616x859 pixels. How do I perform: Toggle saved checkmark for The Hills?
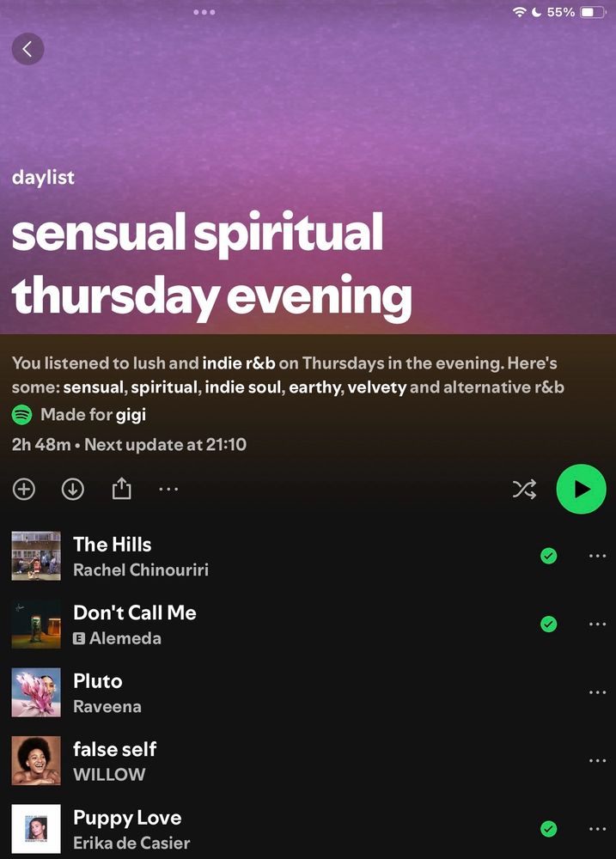point(549,556)
